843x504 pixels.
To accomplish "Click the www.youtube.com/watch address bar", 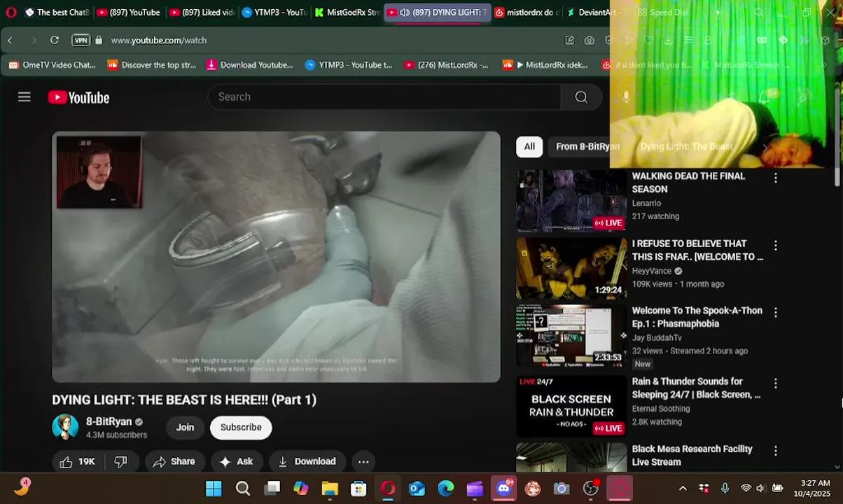I will point(159,41).
